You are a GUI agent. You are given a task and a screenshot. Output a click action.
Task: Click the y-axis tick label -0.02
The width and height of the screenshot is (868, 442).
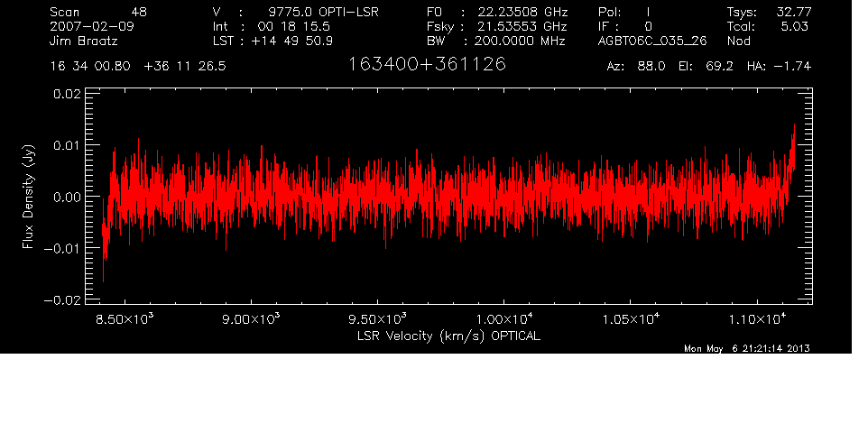pos(62,299)
